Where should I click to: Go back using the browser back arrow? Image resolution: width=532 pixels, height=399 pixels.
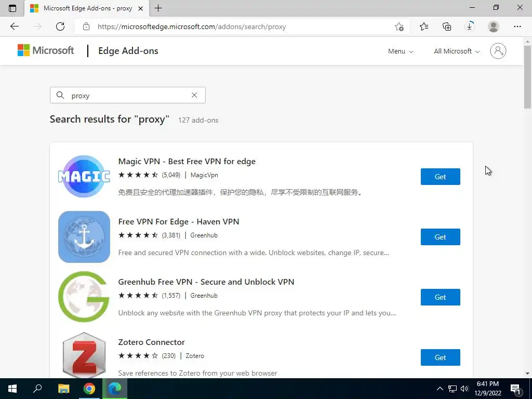[14, 26]
